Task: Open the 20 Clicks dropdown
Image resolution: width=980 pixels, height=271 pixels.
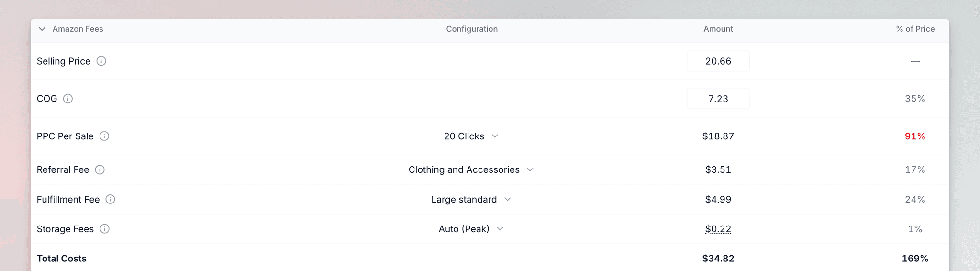Action: point(471,136)
